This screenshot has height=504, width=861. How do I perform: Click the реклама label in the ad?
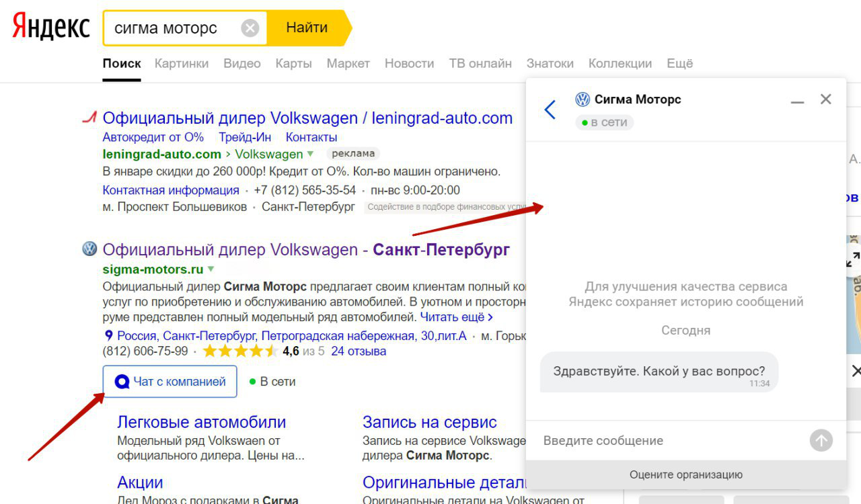tap(353, 153)
